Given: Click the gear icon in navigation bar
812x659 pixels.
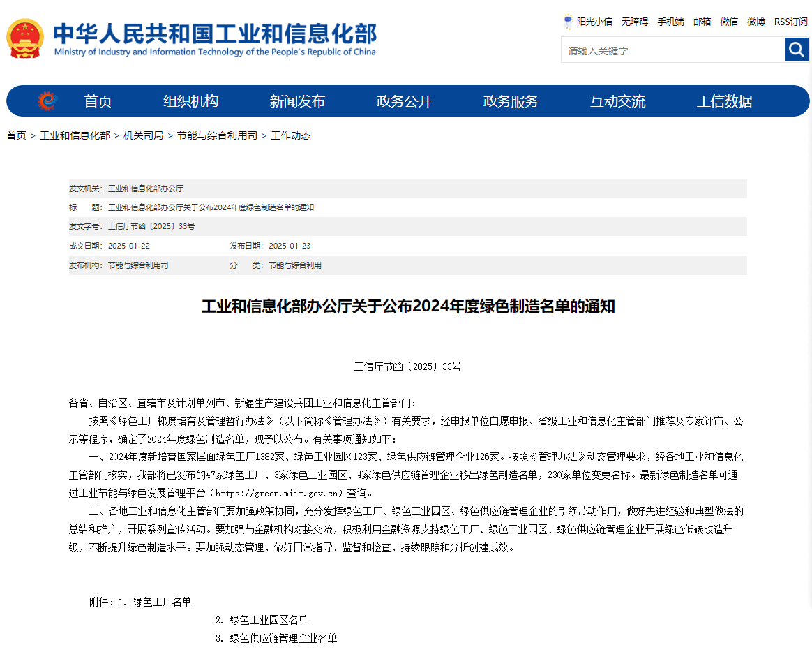Looking at the screenshot, I should (47, 101).
